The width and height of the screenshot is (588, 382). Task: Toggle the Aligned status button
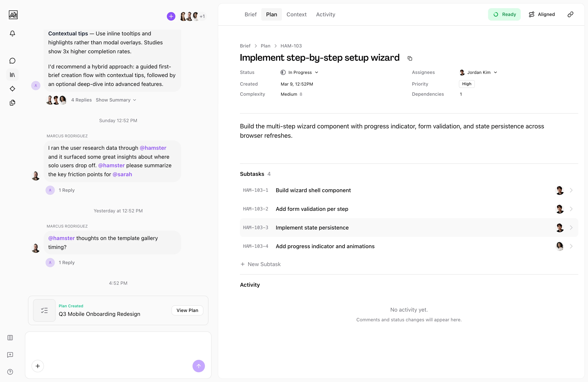(x=542, y=14)
